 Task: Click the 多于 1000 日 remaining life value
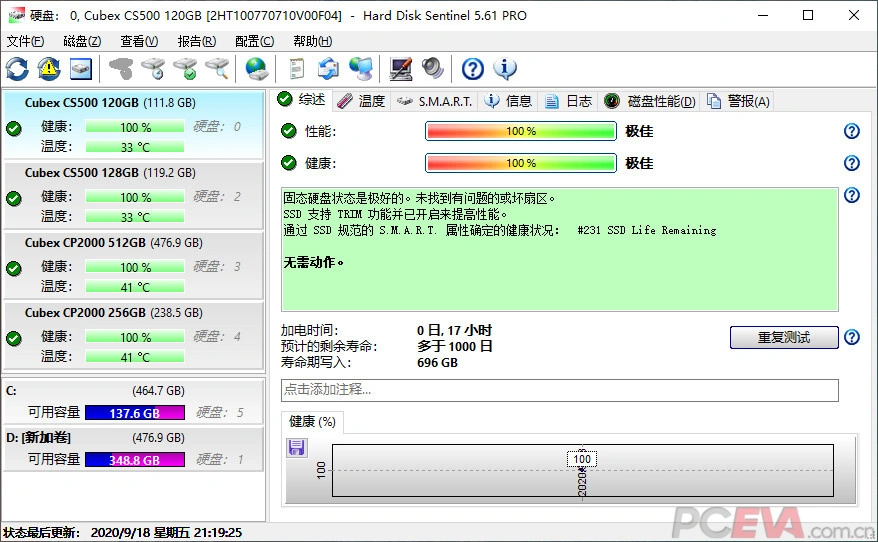(x=455, y=347)
